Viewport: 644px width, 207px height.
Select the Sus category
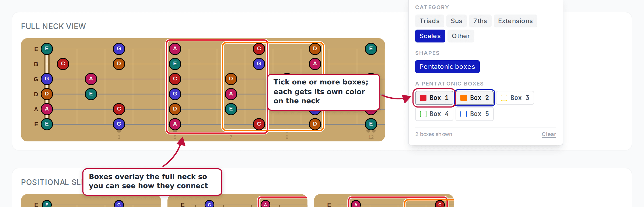point(456,21)
